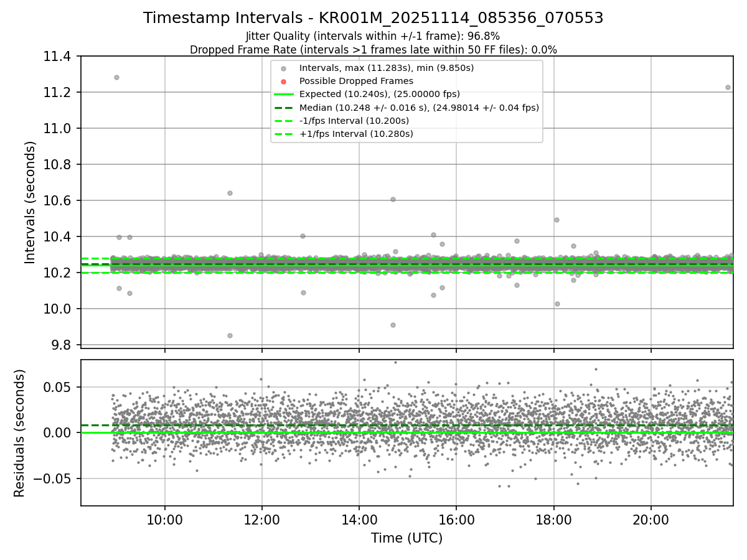Click the outlier point near 9.91 seconds before 15:00
Screen dimensions: 747x560
393,325
